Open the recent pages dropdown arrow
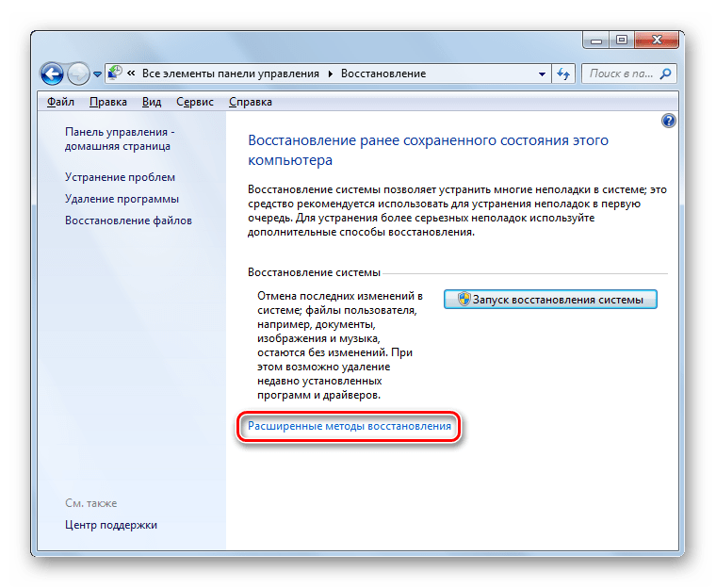 point(97,74)
